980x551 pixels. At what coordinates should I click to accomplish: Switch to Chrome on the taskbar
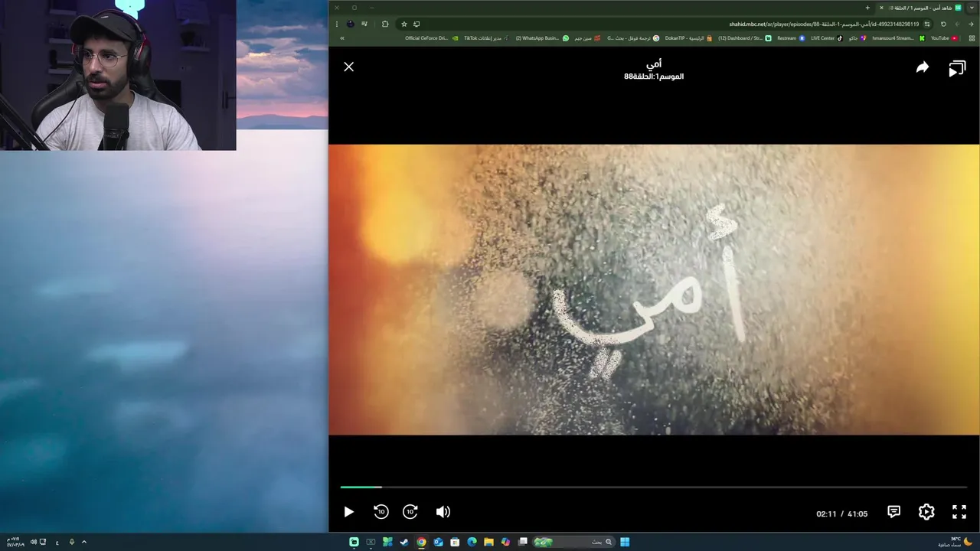click(x=421, y=542)
